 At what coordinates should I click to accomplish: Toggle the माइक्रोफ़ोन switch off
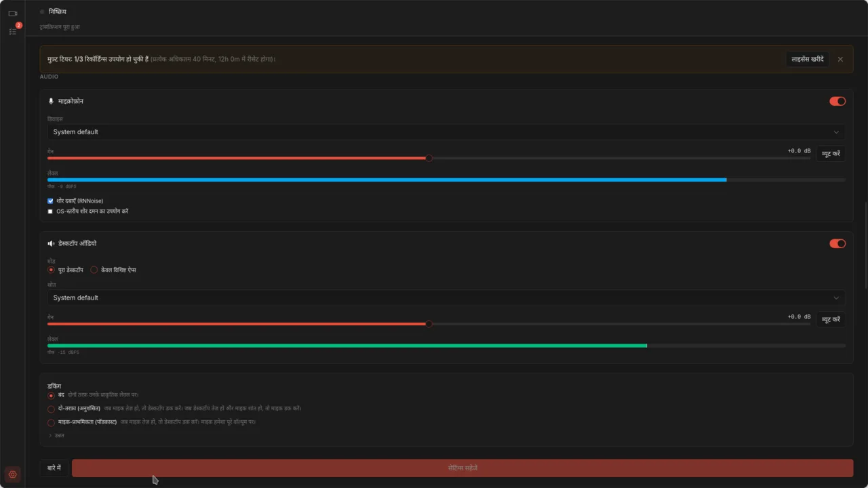pyautogui.click(x=837, y=101)
